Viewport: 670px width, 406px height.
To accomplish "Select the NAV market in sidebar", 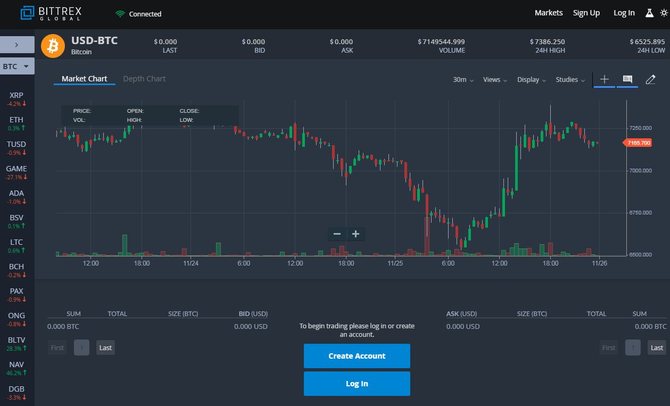I will pos(16,368).
